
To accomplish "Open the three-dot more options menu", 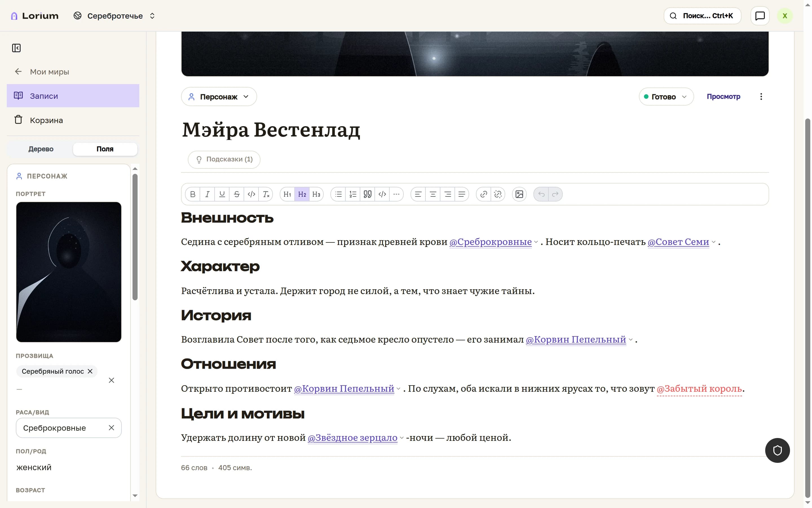I will tap(761, 97).
